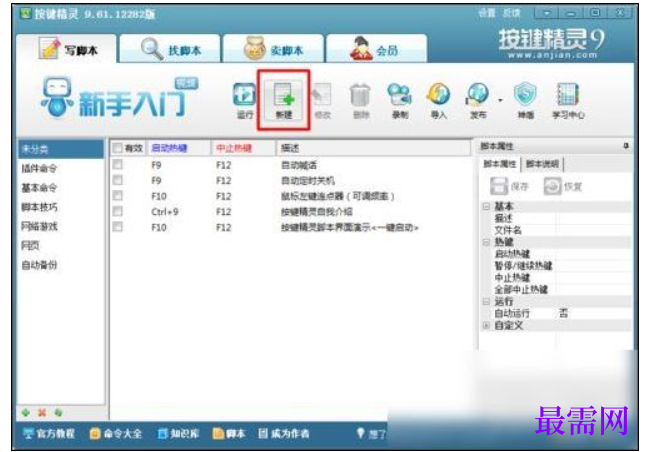Click the 导入 (Import) globe icon
647x452 pixels.
tap(438, 99)
